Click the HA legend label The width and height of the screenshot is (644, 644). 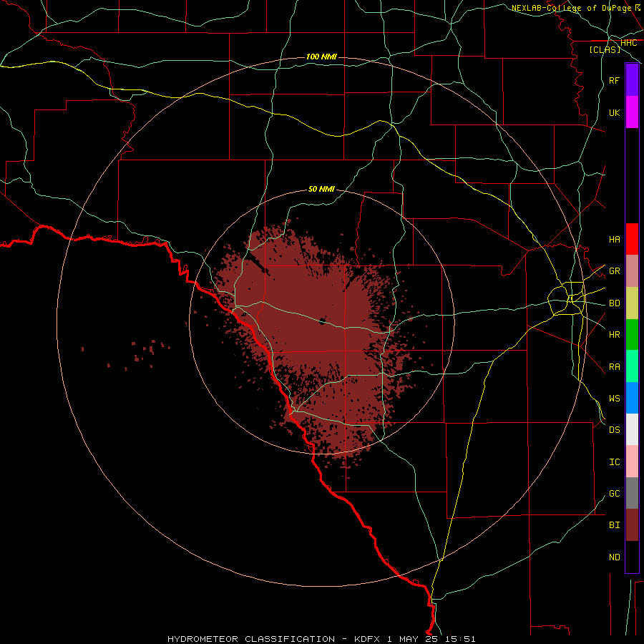(x=614, y=240)
